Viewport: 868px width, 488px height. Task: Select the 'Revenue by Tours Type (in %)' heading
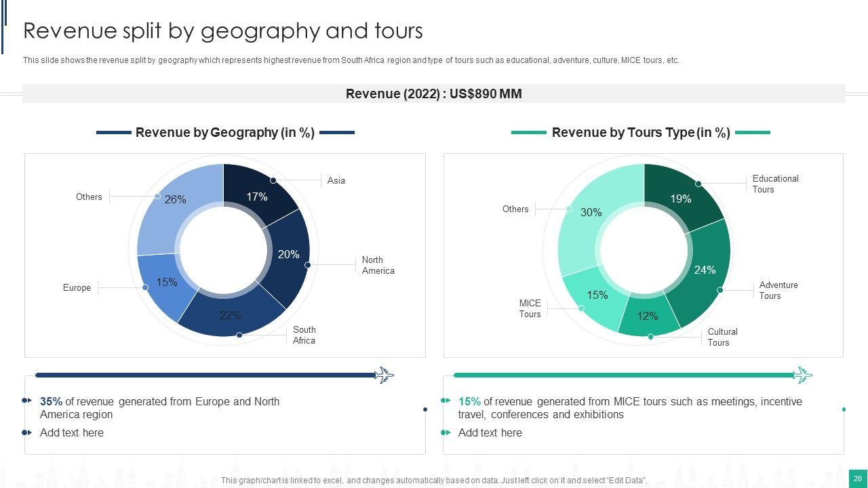641,132
